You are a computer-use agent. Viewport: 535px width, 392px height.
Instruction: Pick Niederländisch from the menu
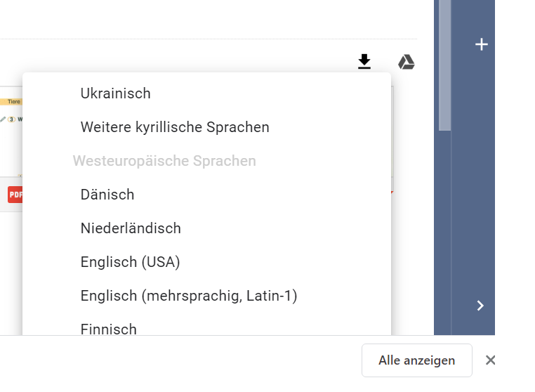click(x=131, y=228)
